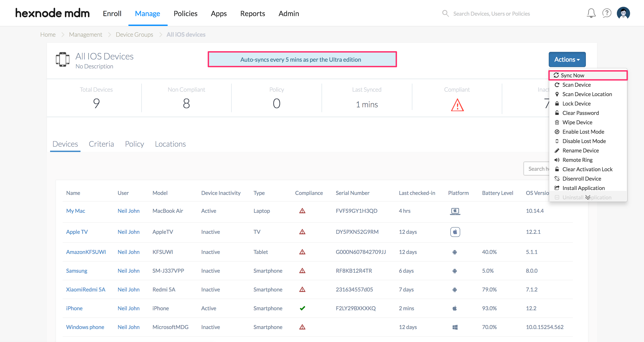Focus the device table search box
This screenshot has width=644, height=342.
coord(536,169)
